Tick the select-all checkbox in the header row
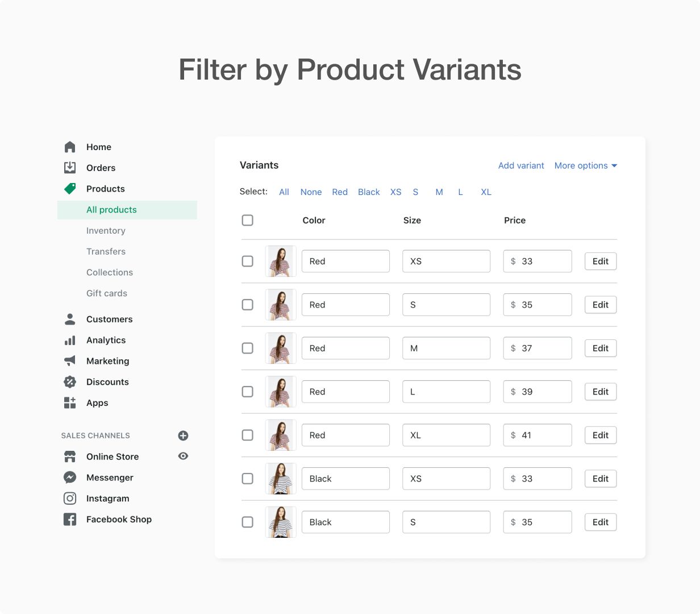The width and height of the screenshot is (700, 614). (x=248, y=221)
